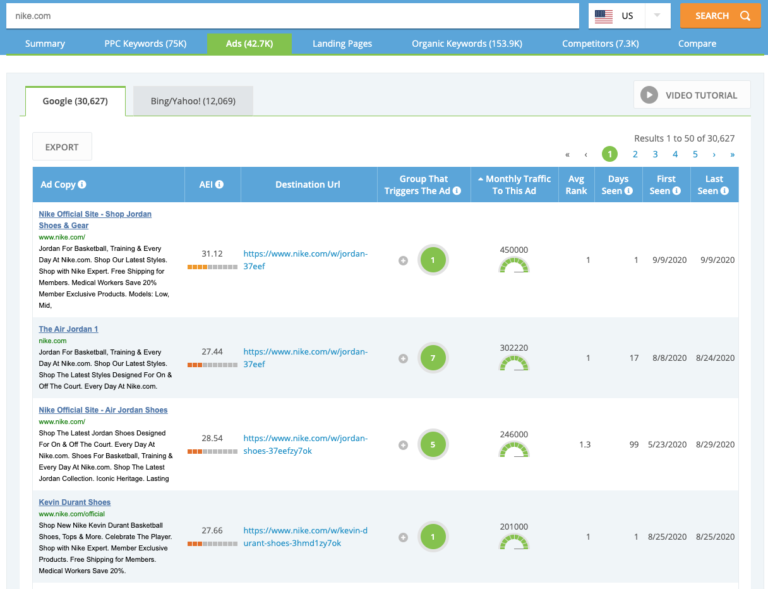Click traffic gauge for 246000 monthly traffic

514,450
